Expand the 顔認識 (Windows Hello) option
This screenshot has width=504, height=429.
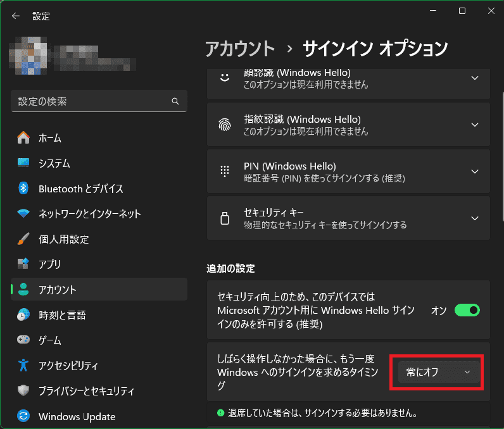[x=475, y=78]
